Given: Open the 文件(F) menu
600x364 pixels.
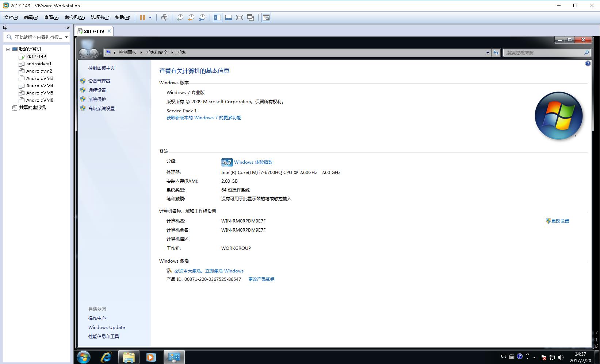Looking at the screenshot, I should (x=11, y=18).
